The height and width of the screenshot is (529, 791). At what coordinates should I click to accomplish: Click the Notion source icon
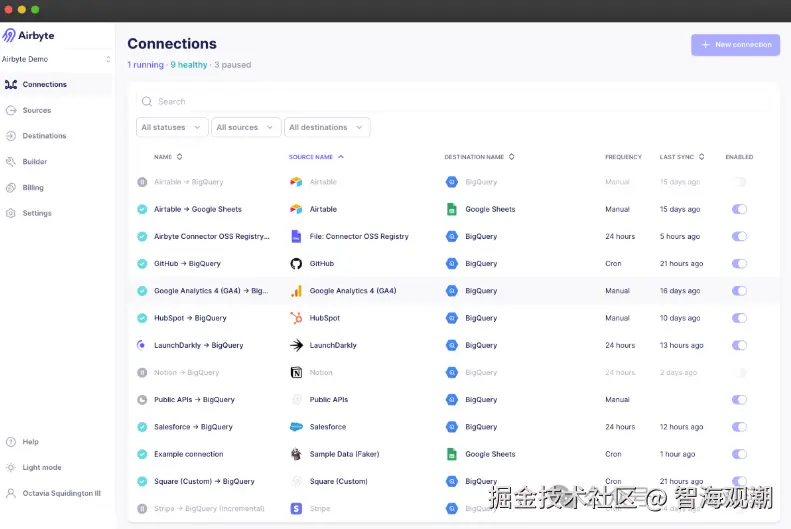click(296, 372)
